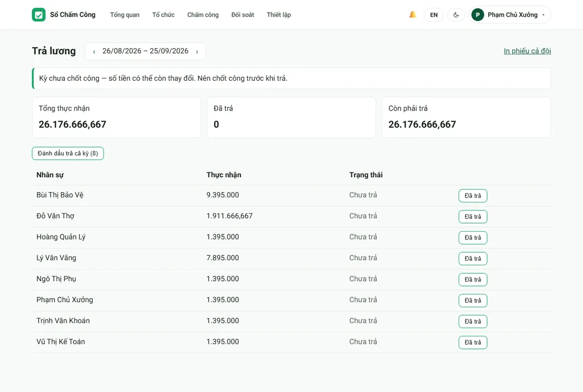This screenshot has height=392, width=583.
Task: Mark Trịnh Văn Khoán as Đã trả
Action: click(473, 321)
